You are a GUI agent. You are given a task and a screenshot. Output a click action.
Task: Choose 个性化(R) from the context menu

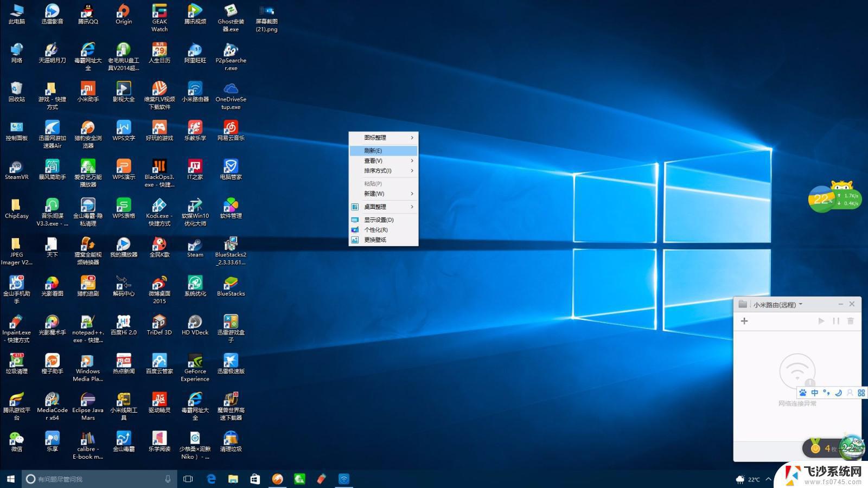click(384, 230)
